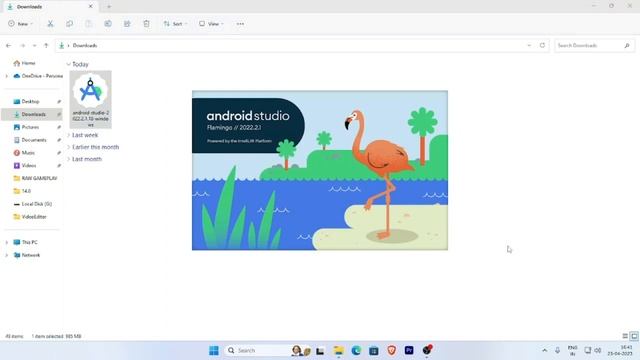
Task: Open the Windows Start menu
Action: [213, 351]
